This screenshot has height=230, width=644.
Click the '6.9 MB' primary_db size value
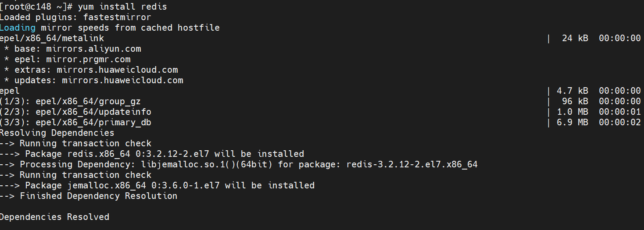tap(572, 122)
